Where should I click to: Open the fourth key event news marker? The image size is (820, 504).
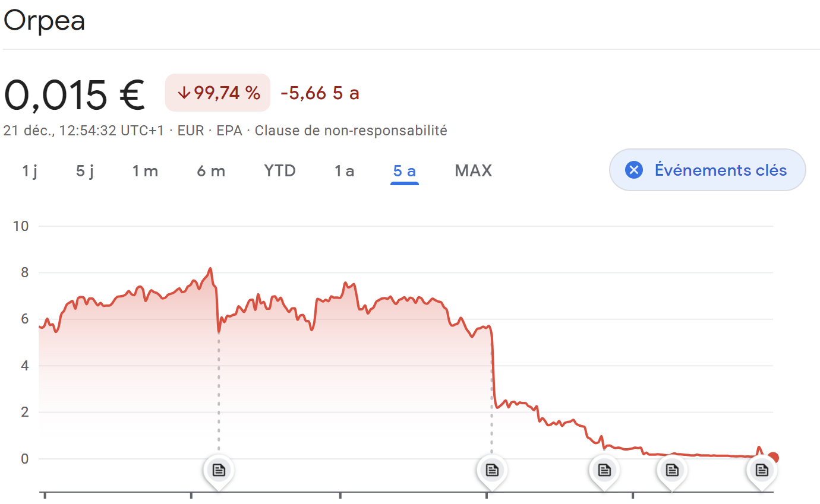pos(672,470)
